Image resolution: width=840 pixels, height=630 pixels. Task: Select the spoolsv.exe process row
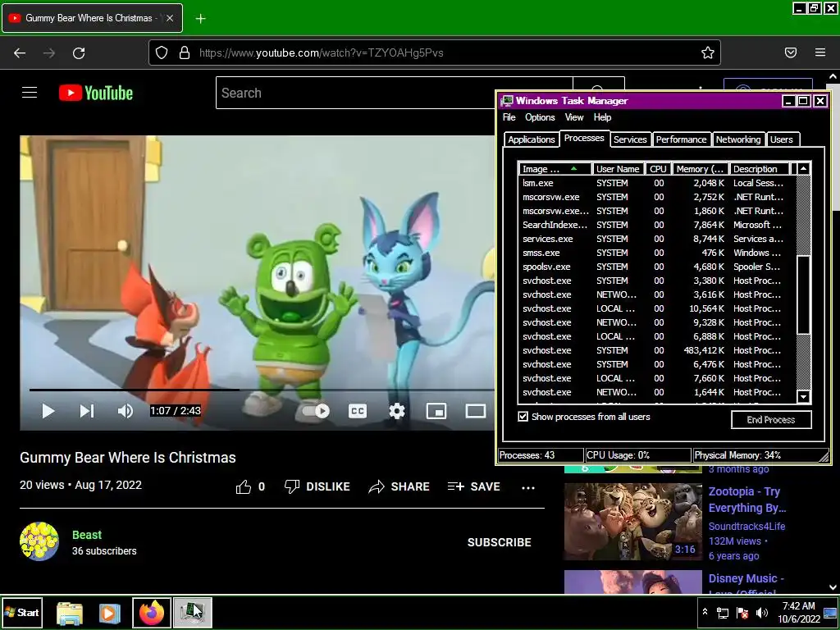coord(657,267)
